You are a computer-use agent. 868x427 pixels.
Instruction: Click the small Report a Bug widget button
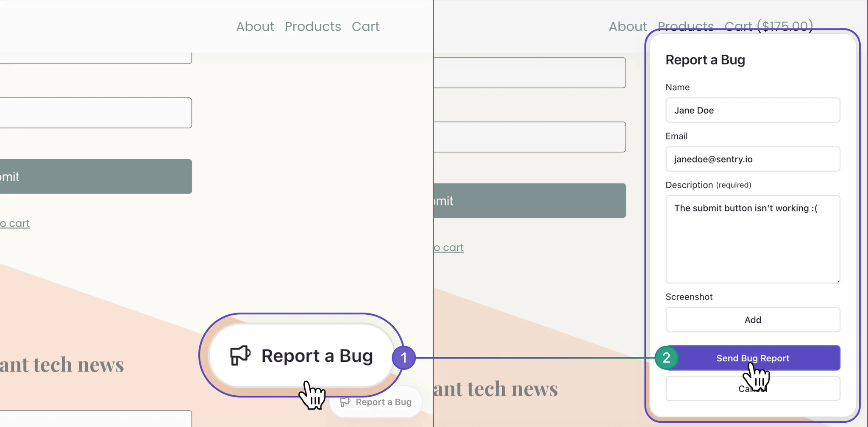click(376, 402)
